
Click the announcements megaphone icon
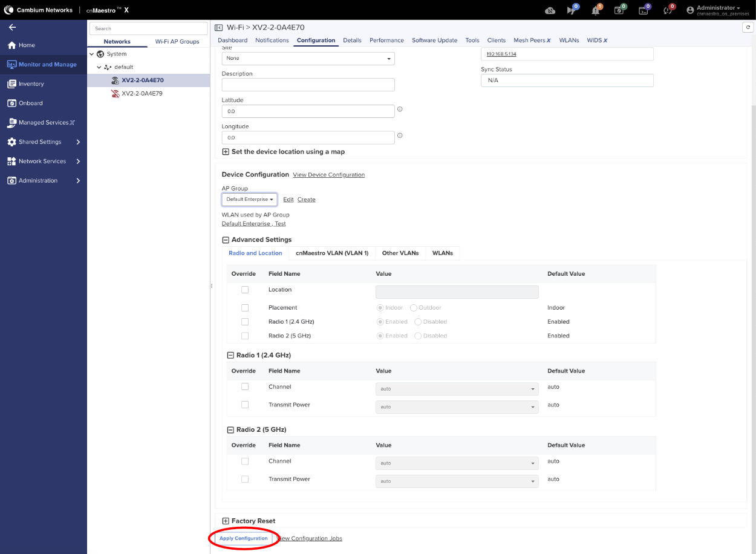coord(572,10)
